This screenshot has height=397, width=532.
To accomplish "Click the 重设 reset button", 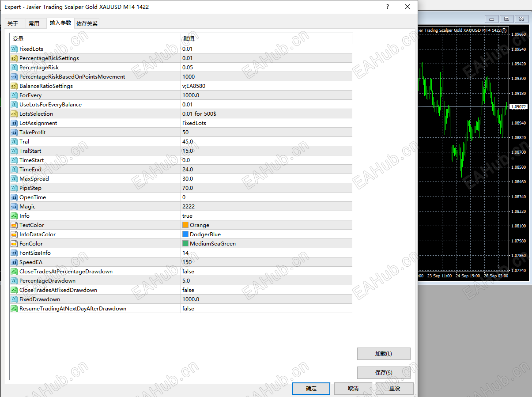I will [x=395, y=389].
